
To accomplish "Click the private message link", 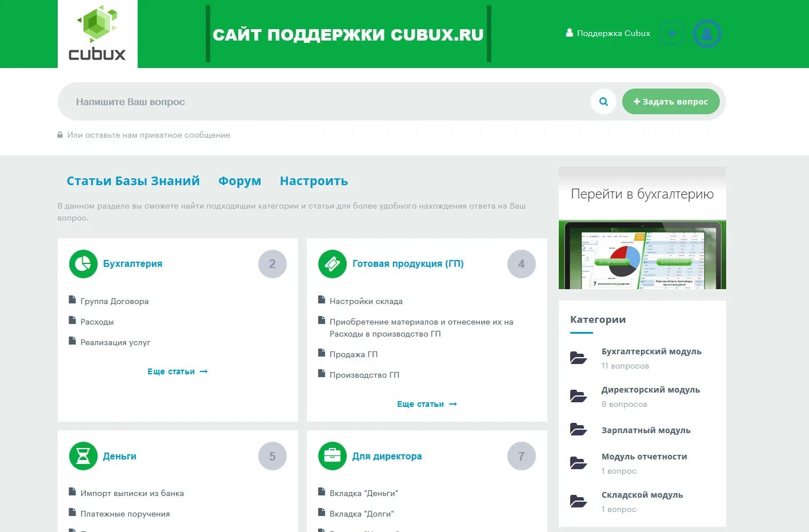I will pos(149,135).
